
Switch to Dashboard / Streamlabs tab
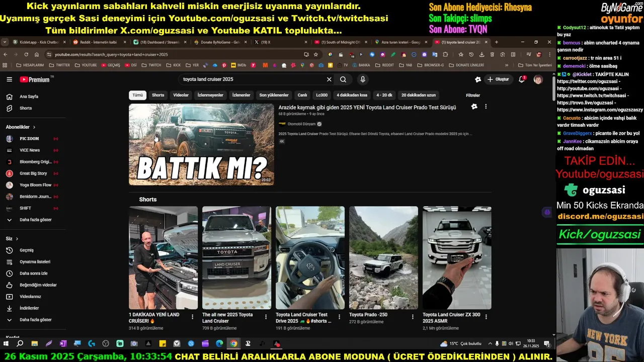coord(159,42)
